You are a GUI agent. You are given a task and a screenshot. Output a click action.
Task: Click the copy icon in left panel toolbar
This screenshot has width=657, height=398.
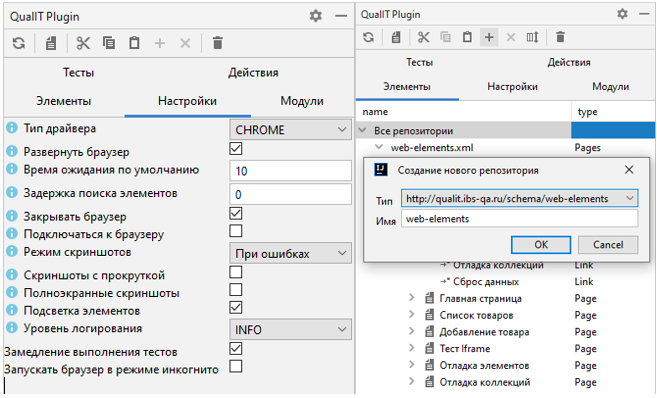click(x=109, y=43)
